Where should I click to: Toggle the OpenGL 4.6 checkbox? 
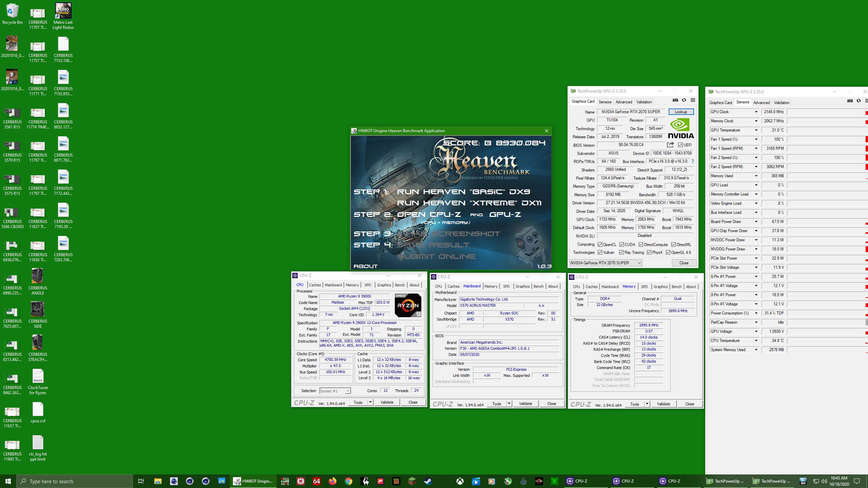[668, 252]
